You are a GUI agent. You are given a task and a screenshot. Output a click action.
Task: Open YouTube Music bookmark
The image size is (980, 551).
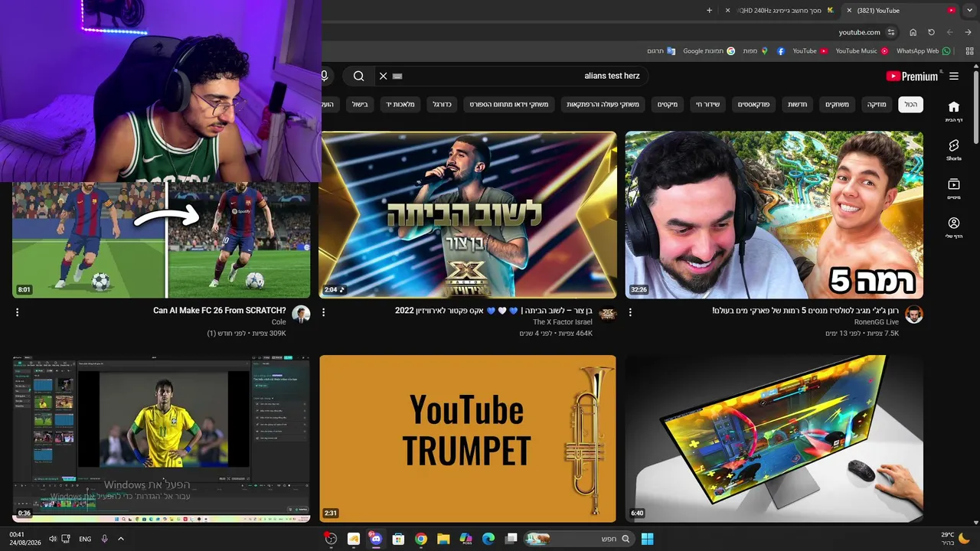[x=861, y=51]
